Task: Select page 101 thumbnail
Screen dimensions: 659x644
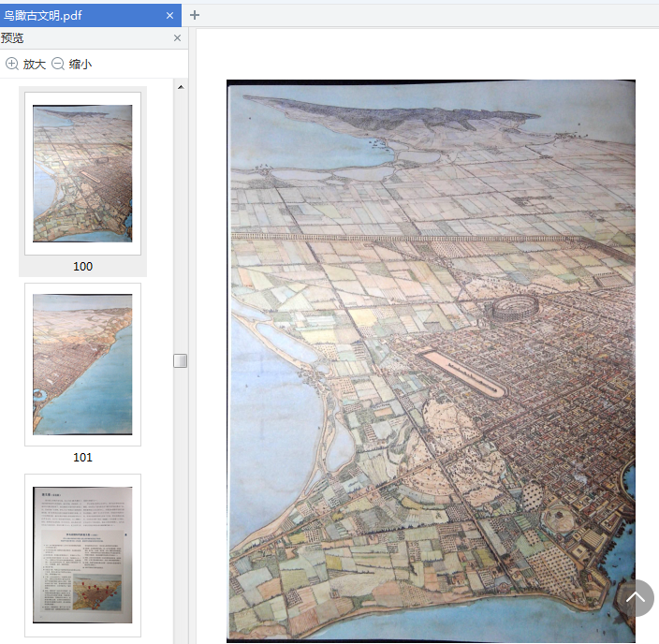Action: (x=82, y=364)
